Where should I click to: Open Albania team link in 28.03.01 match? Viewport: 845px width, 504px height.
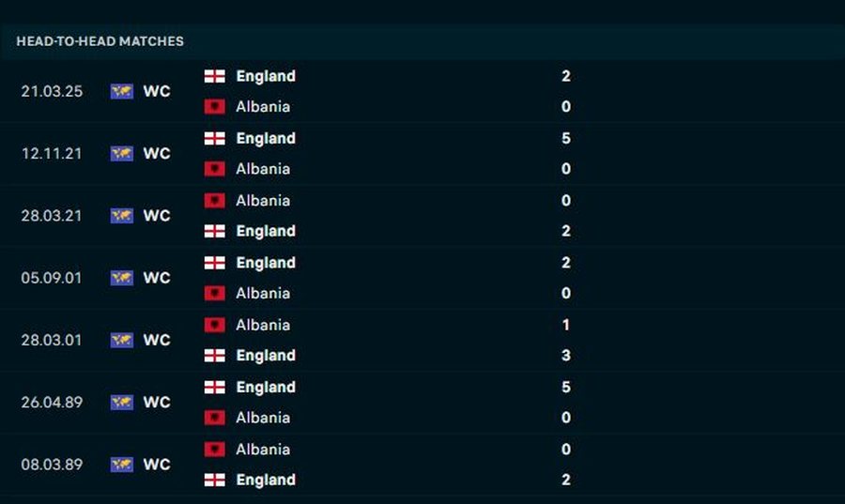pyautogui.click(x=263, y=325)
